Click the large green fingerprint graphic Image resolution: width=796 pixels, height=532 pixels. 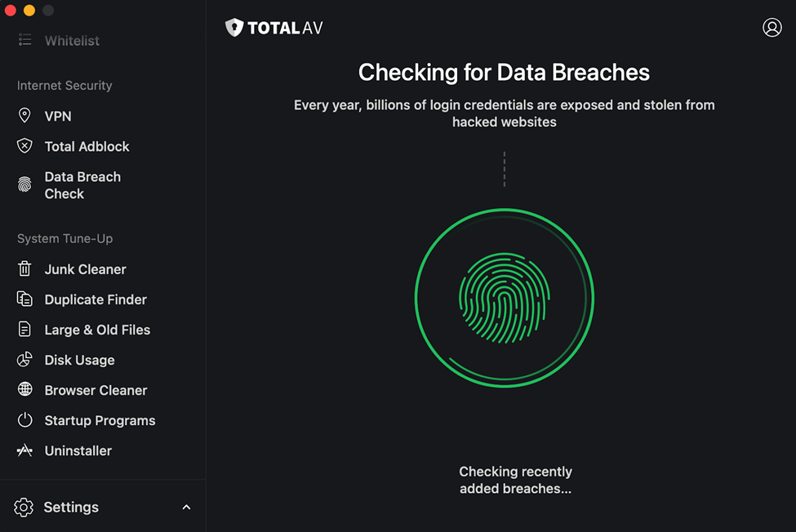[504, 298]
